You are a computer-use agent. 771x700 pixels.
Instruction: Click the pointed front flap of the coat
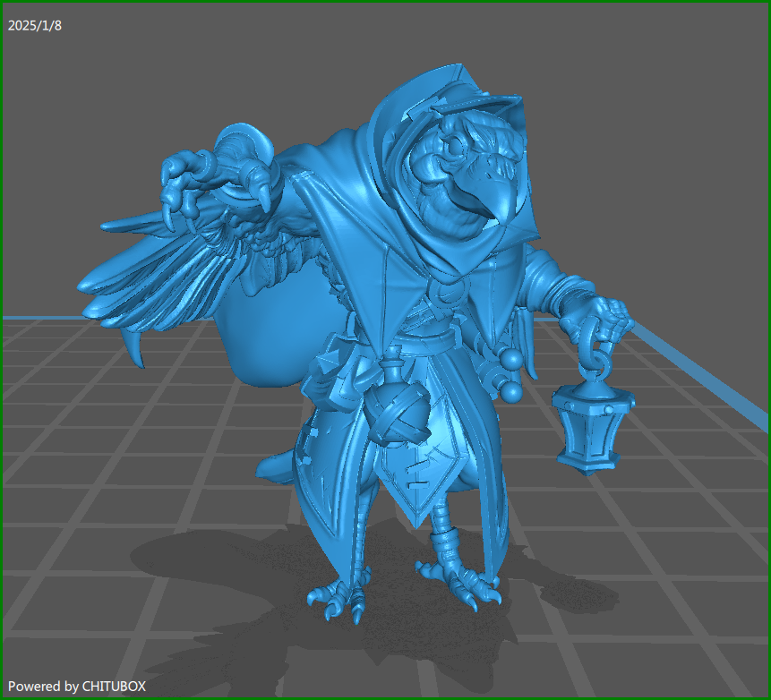click(414, 483)
